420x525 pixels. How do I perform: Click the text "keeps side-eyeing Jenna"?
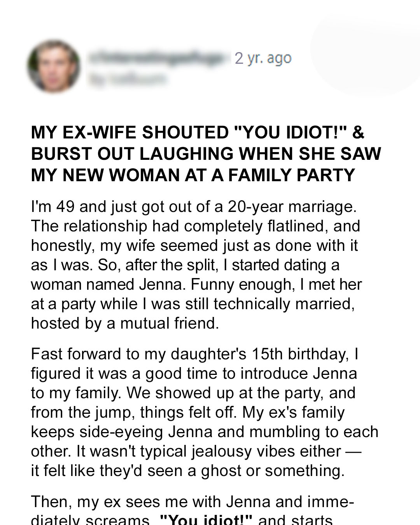tap(122, 432)
